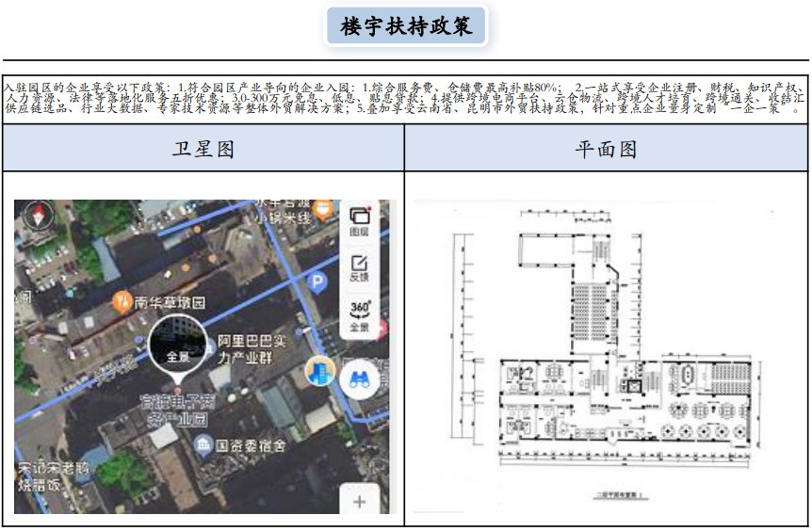Click the 卫星图 column header
The height and width of the screenshot is (531, 812).
click(203, 149)
